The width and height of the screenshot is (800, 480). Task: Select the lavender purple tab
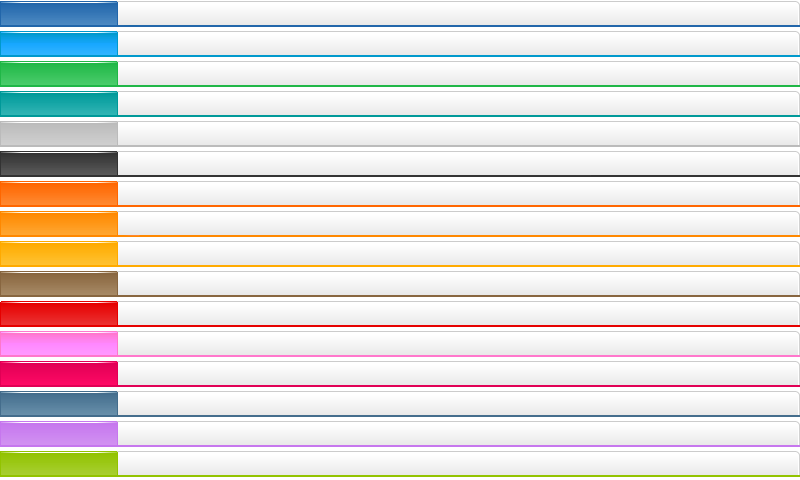(59, 434)
